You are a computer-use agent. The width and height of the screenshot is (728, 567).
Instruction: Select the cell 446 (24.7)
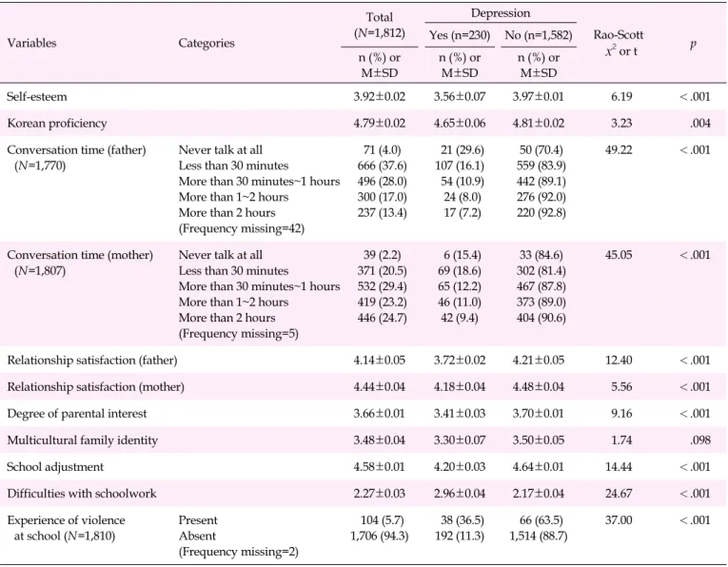(383, 318)
